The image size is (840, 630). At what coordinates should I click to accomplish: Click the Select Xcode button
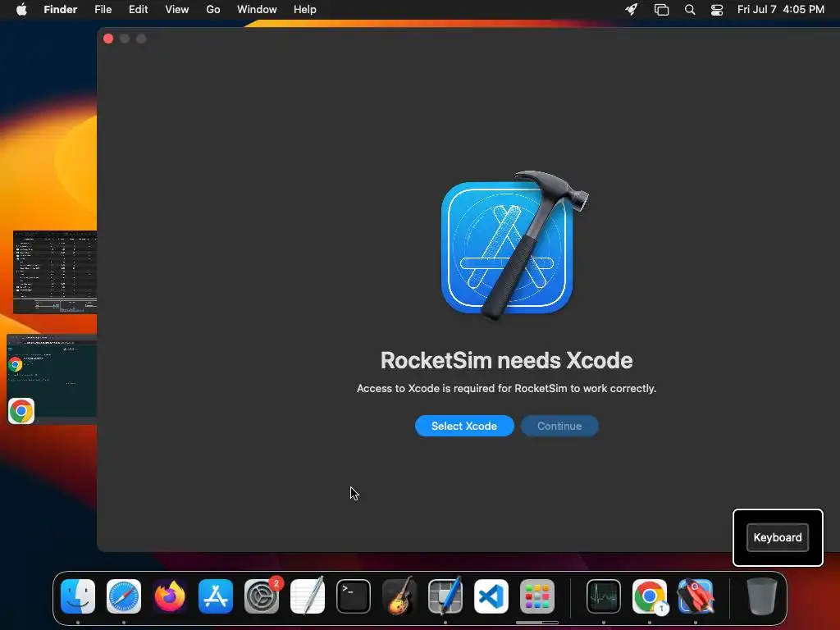[x=464, y=426]
